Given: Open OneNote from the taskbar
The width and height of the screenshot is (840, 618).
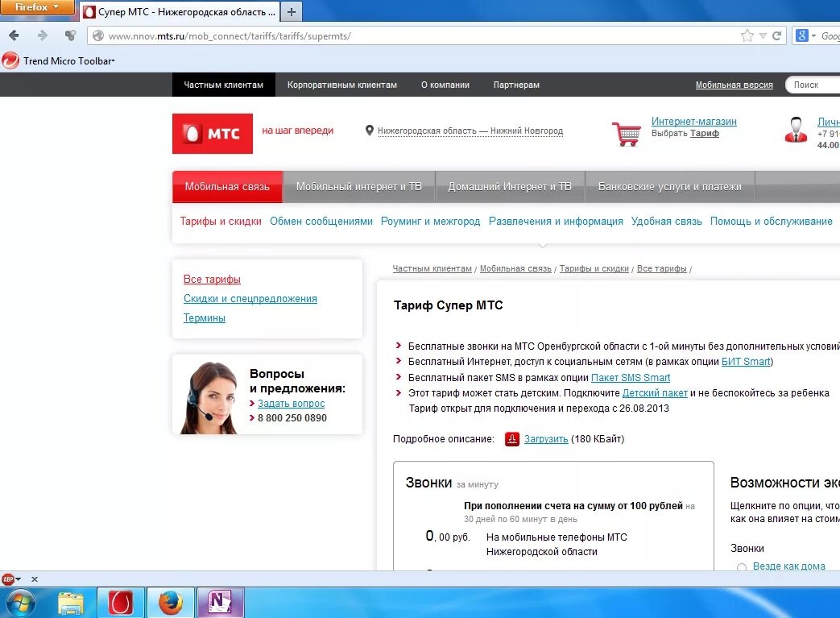Looking at the screenshot, I should tap(220, 603).
